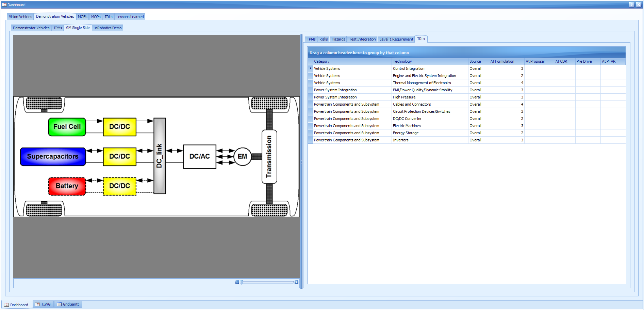Click the Battery block in diagram
Viewport: 644px width, 310px height.
(x=67, y=186)
